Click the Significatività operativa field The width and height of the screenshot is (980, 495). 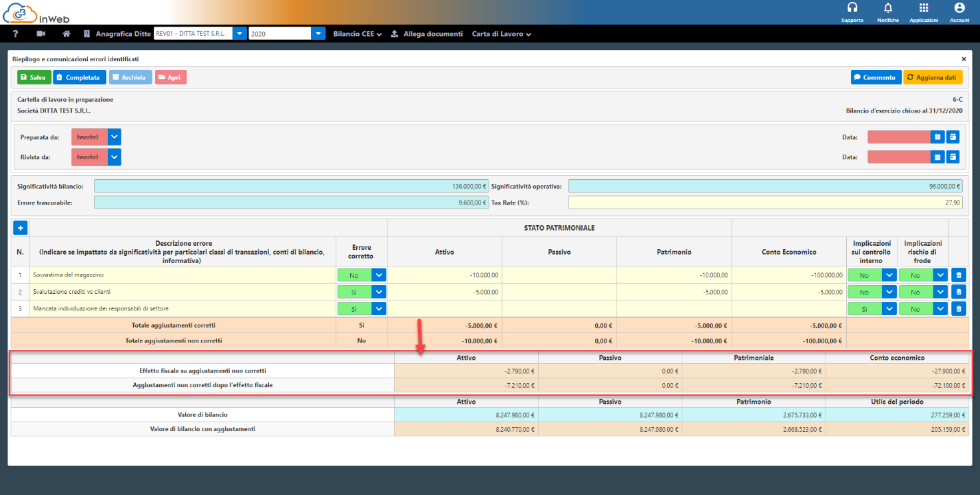pyautogui.click(x=765, y=187)
